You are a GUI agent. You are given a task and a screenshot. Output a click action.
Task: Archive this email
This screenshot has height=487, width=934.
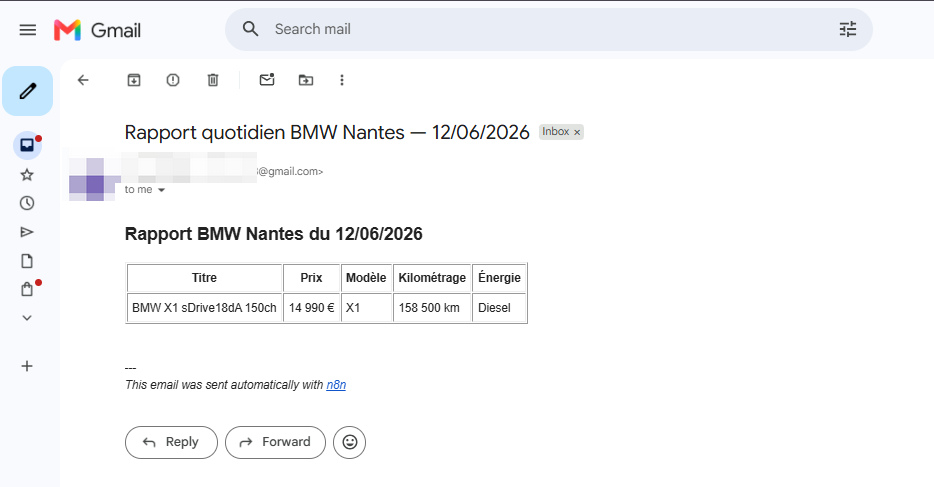coord(134,80)
